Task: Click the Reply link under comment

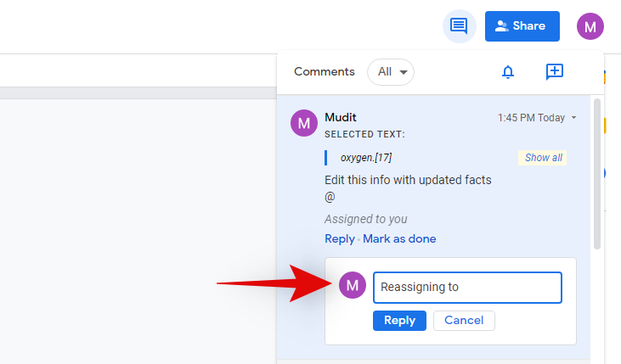Action: (339, 239)
